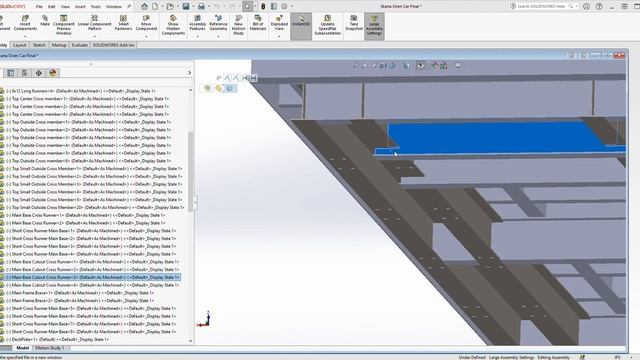The height and width of the screenshot is (360, 640).
Task: Open File Properties icon in the title toolbar
Action: click(273, 7)
